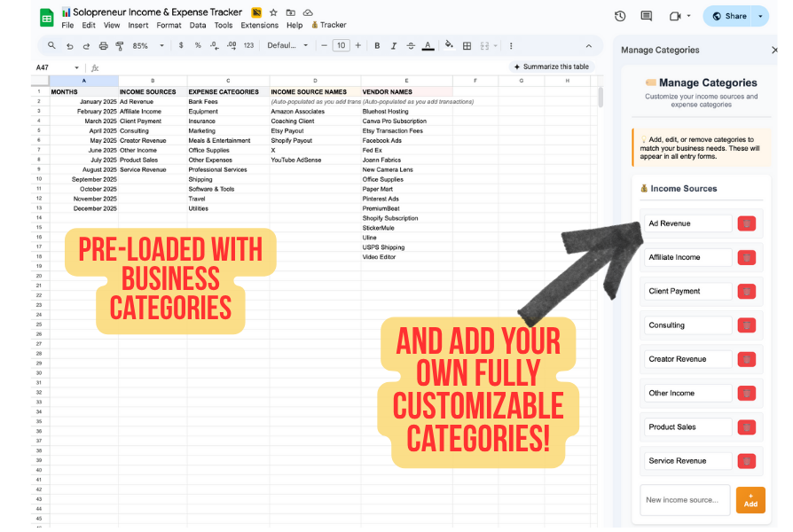Open the custom Tracker menu
Image resolution: width=793 pixels, height=532 pixels.
coord(329,25)
